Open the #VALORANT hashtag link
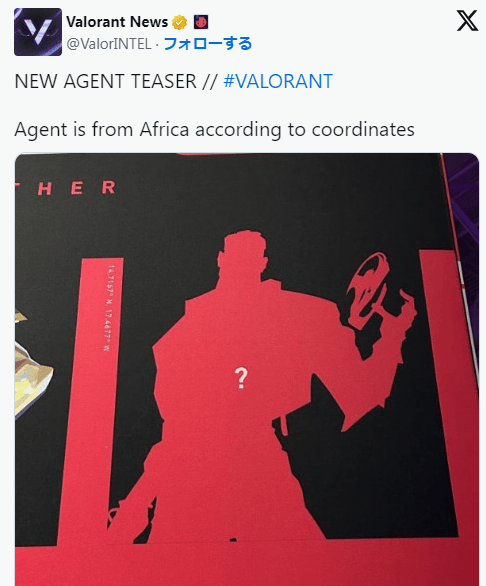The image size is (486, 586). coord(278,81)
